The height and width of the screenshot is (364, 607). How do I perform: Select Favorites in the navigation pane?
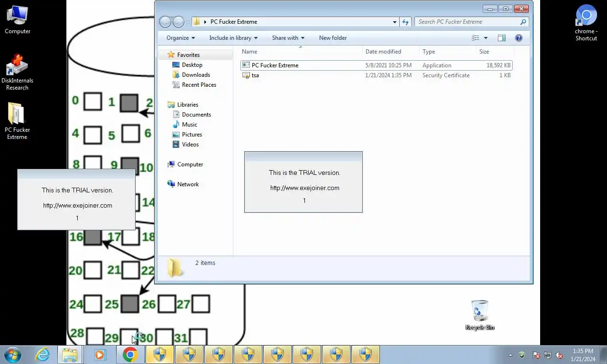188,55
